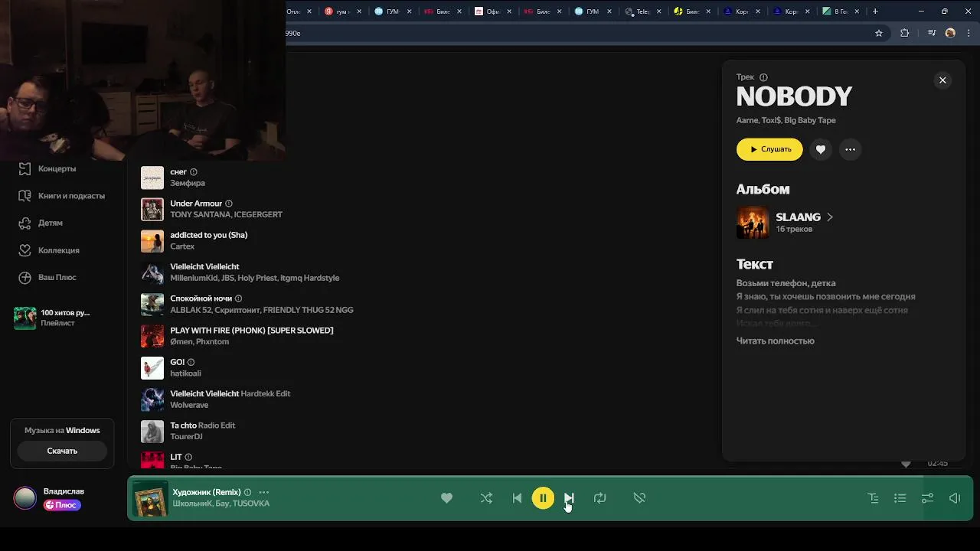Open playback settings sliders icon
The width and height of the screenshot is (980, 551).
(x=927, y=498)
